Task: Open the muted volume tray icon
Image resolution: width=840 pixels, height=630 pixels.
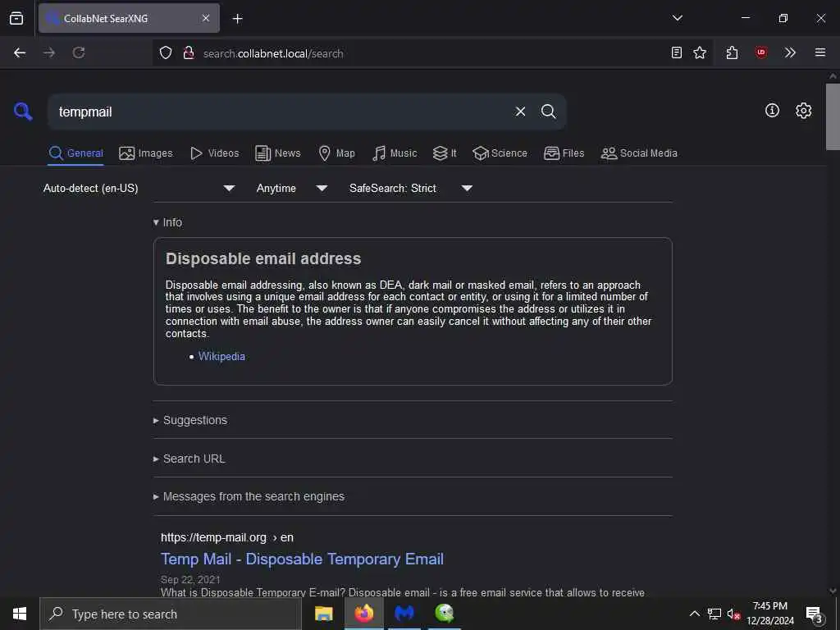Action: click(x=733, y=614)
